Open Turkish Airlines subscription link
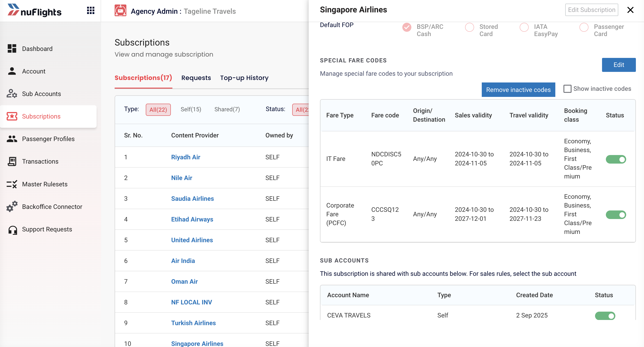The image size is (644, 347). pos(194,323)
